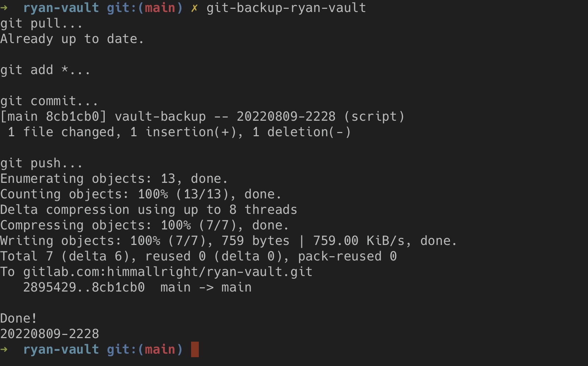Viewport: 588px width, 366px height.
Task: Click the "2895429..8cb1cb0" ref range
Action: (x=84, y=287)
